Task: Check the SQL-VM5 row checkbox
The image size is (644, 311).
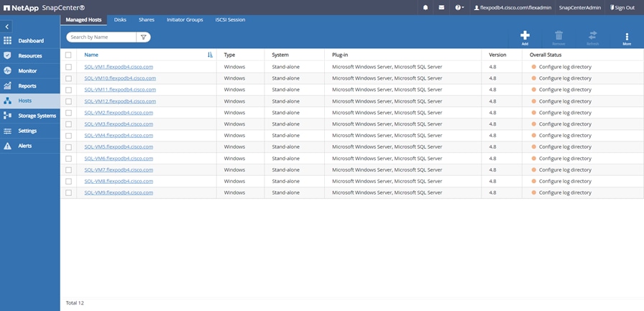Action: pyautogui.click(x=68, y=147)
